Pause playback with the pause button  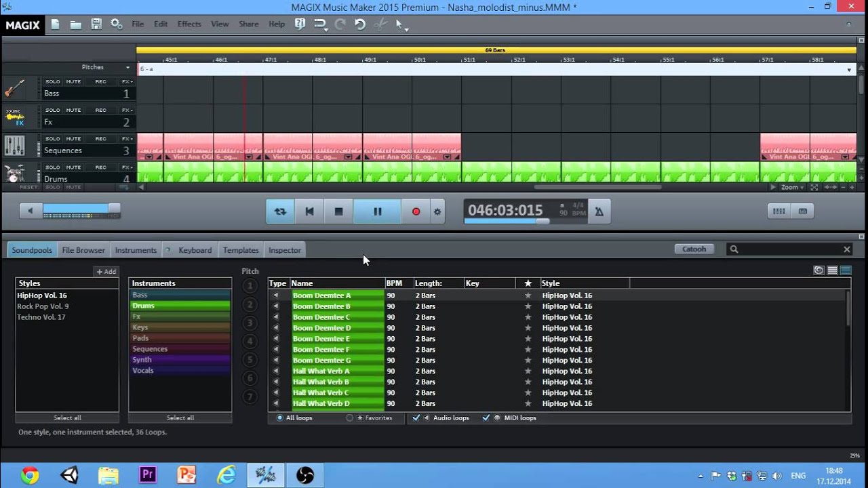[x=377, y=211]
